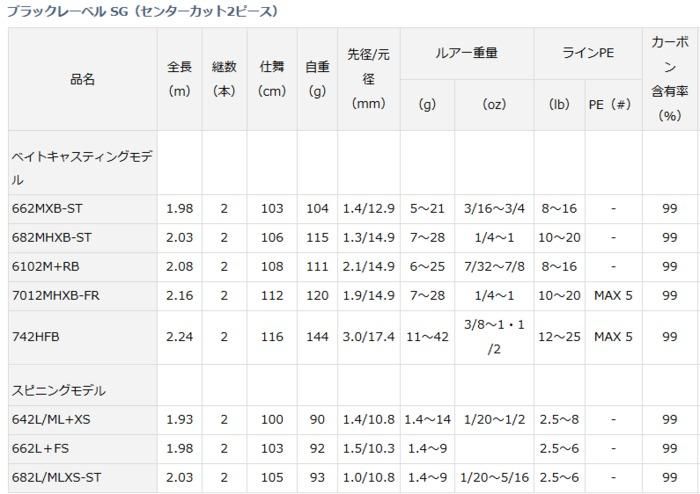This screenshot has width=700, height=494.
Task: Click the 742HFB model name
Action: click(x=35, y=337)
